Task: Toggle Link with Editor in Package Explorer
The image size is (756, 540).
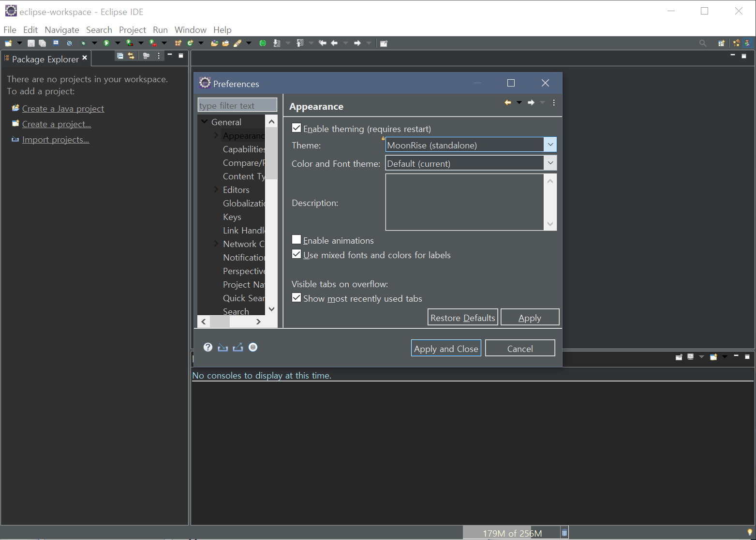Action: tap(131, 56)
